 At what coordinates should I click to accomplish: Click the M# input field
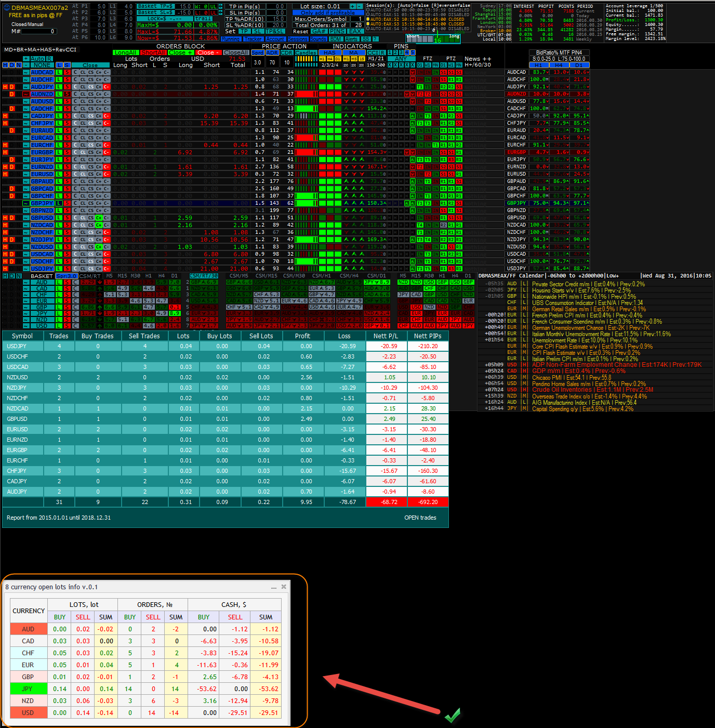click(39, 31)
